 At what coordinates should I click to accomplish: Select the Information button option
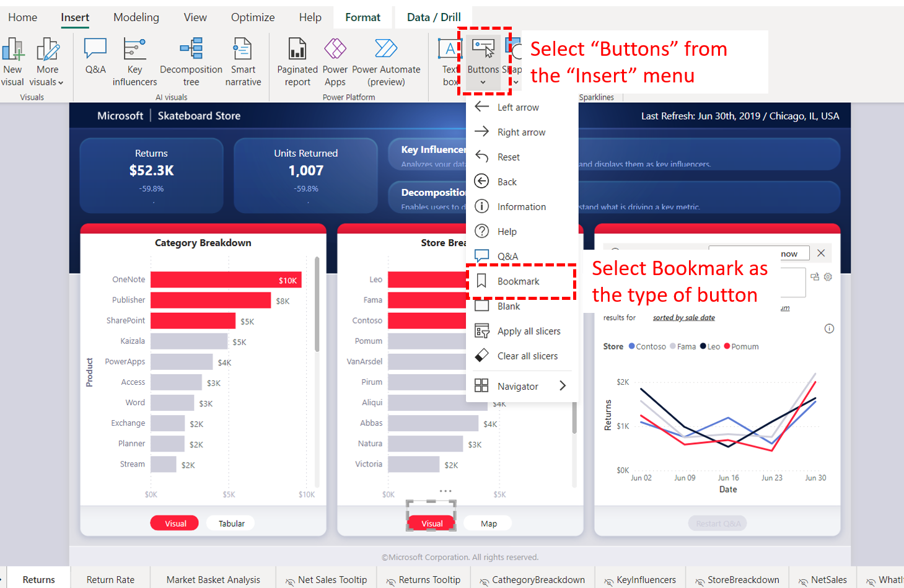click(521, 206)
